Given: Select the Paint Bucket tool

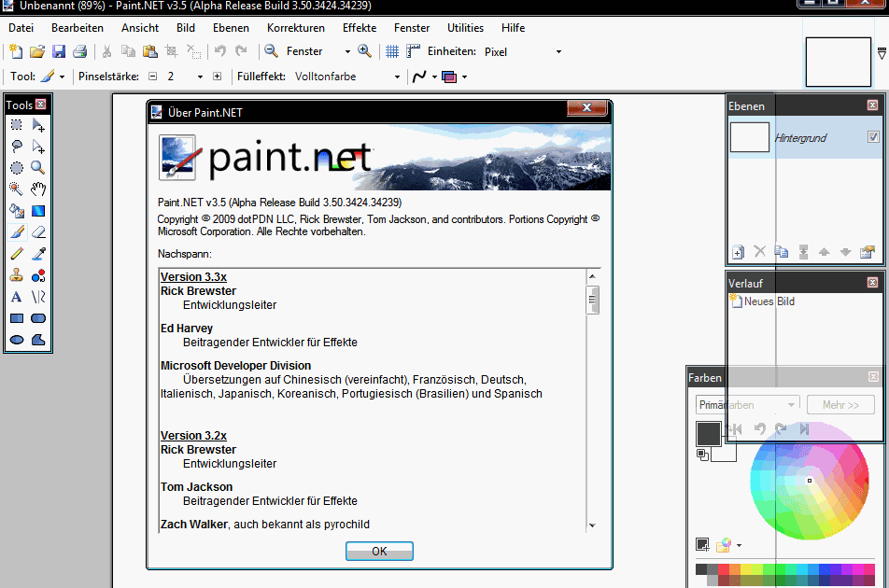Looking at the screenshot, I should 17,211.
